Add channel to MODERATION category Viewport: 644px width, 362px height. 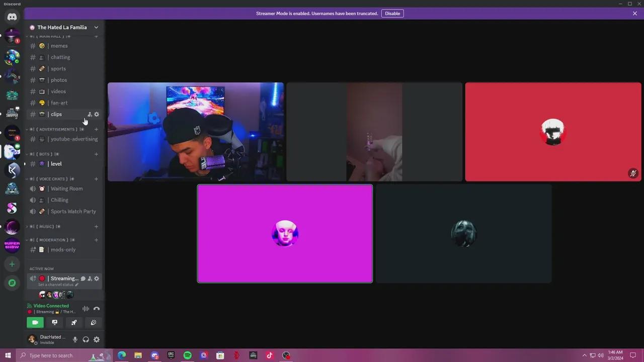coord(96,240)
